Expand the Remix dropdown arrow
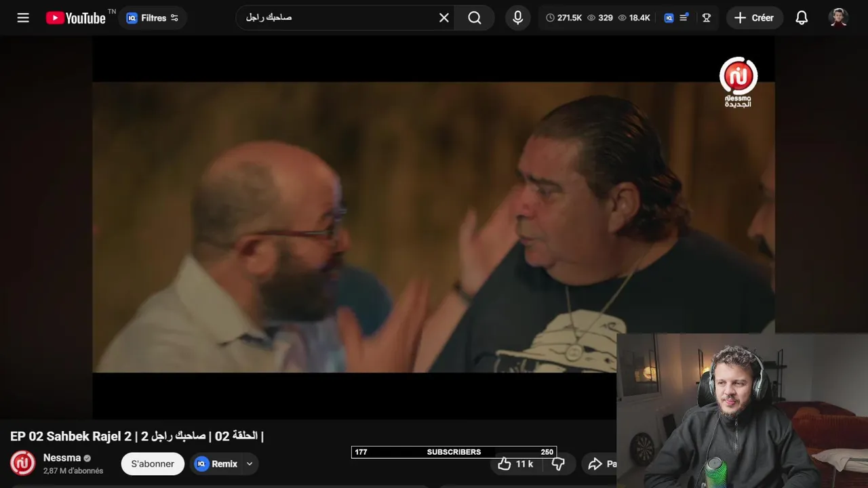Screen dimensions: 868x488 point(250,464)
